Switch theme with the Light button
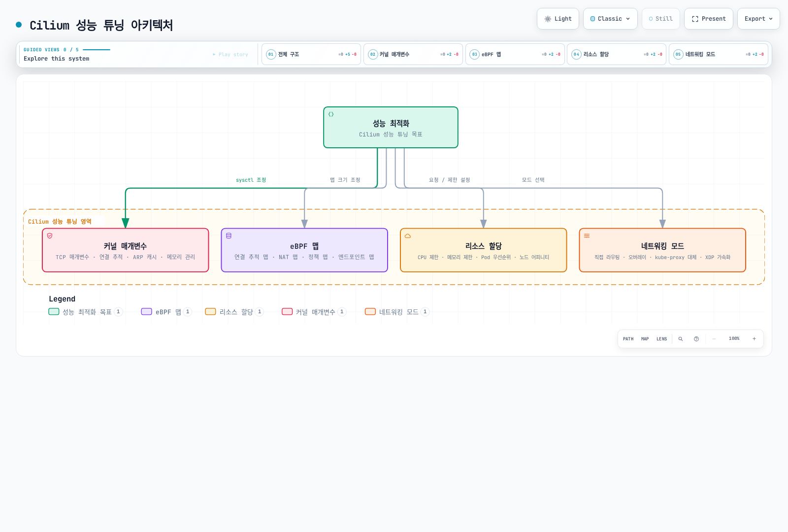The width and height of the screenshot is (788, 532). pyautogui.click(x=558, y=19)
